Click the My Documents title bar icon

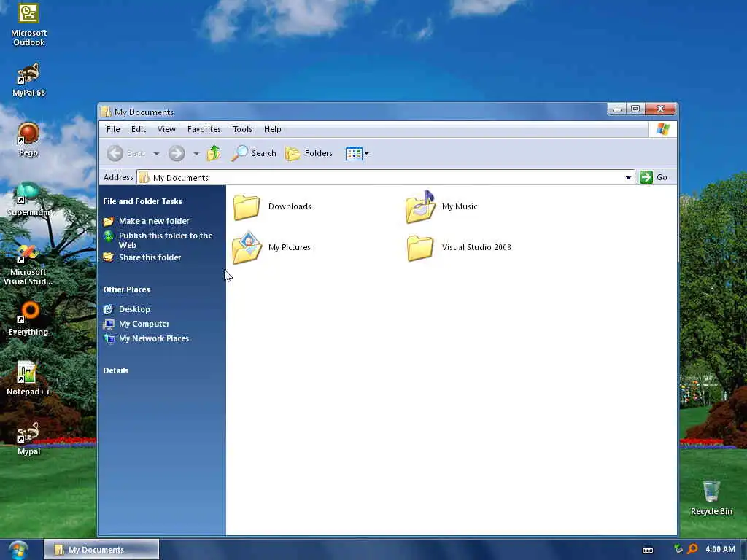pyautogui.click(x=107, y=112)
